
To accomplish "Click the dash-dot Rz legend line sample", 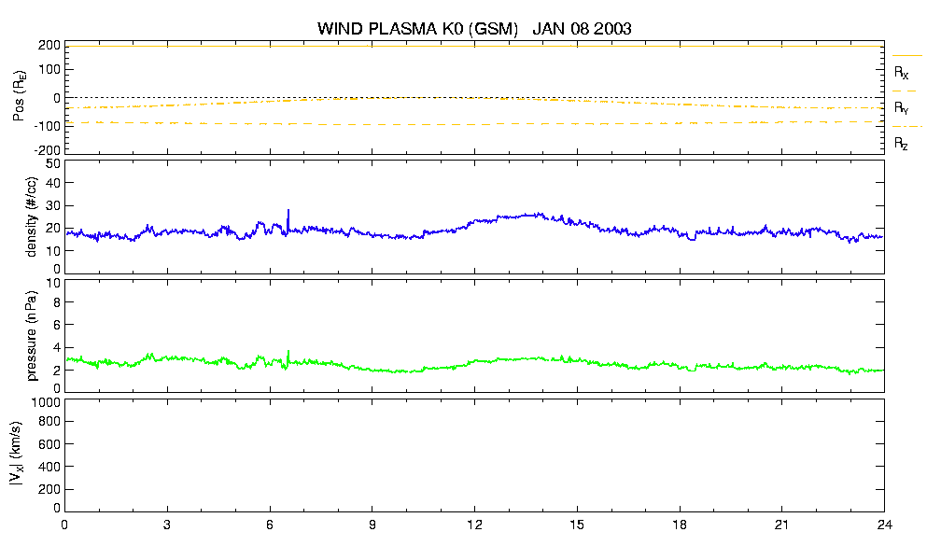I will point(906,127).
